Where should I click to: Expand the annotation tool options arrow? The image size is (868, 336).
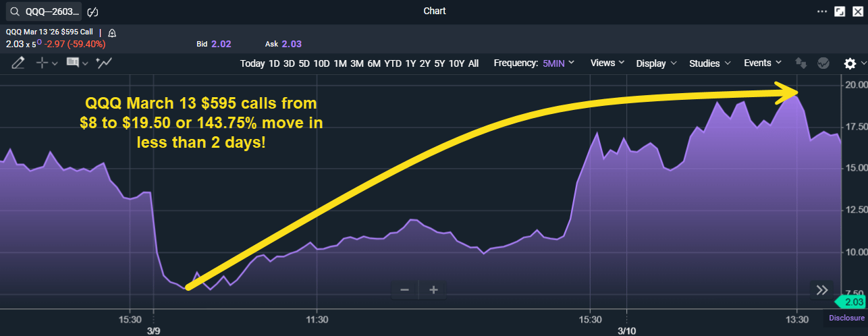[85, 63]
